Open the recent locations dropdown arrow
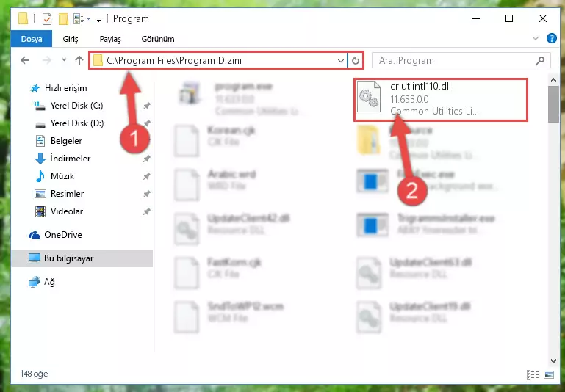Image resolution: width=565 pixels, height=392 pixels. pos(64,60)
